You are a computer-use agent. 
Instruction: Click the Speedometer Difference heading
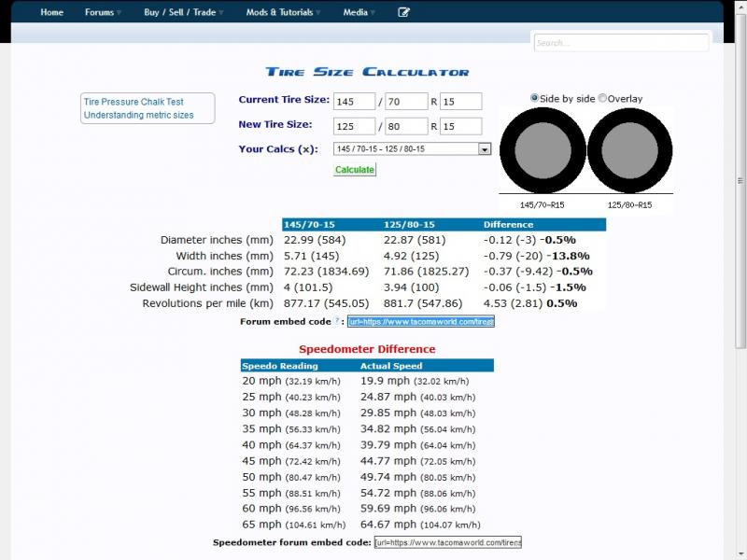click(367, 349)
